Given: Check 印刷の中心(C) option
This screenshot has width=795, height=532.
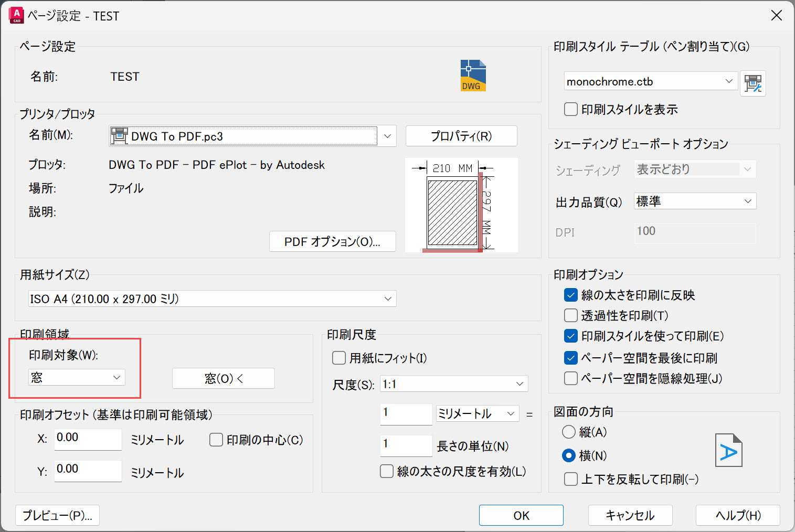Looking at the screenshot, I should [x=216, y=440].
